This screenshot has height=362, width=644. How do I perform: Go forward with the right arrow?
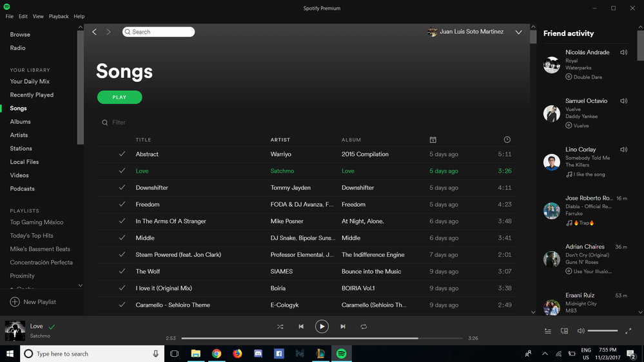[x=108, y=32]
